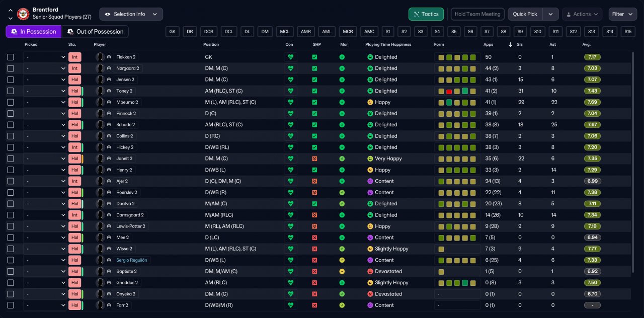Click Flekken's condition heart icon
644x318 pixels.
coord(290,57)
